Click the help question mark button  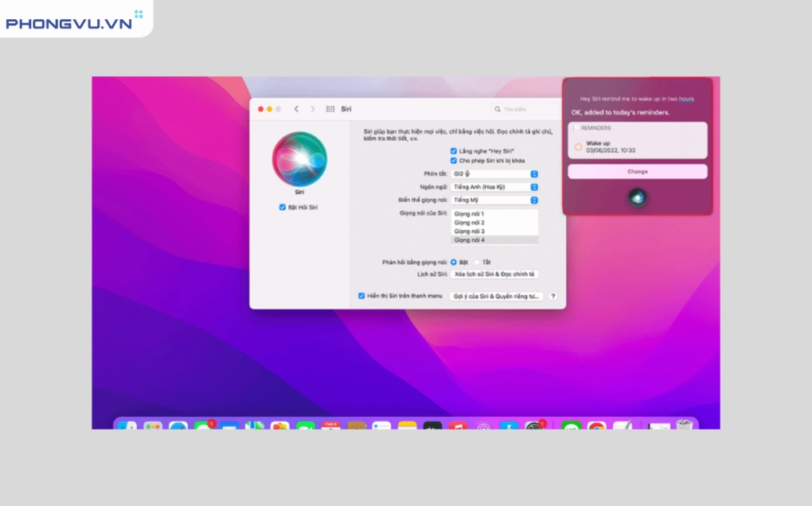tap(553, 296)
